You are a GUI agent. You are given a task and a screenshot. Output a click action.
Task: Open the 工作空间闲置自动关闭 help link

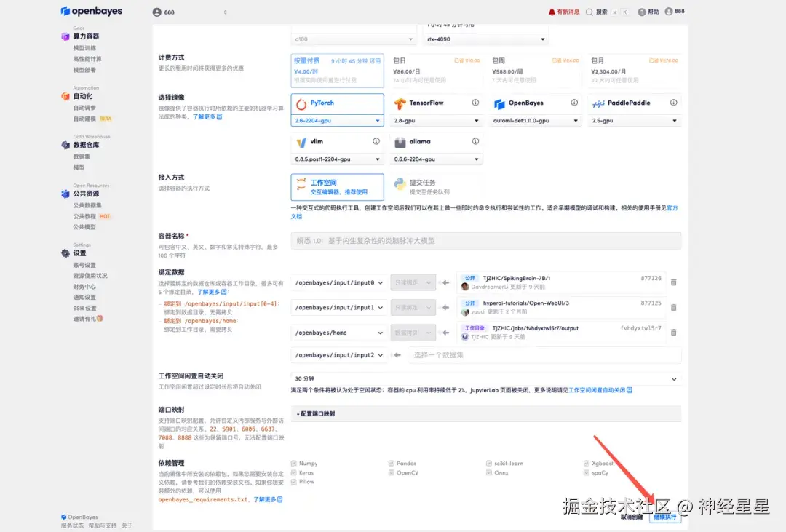(600, 390)
